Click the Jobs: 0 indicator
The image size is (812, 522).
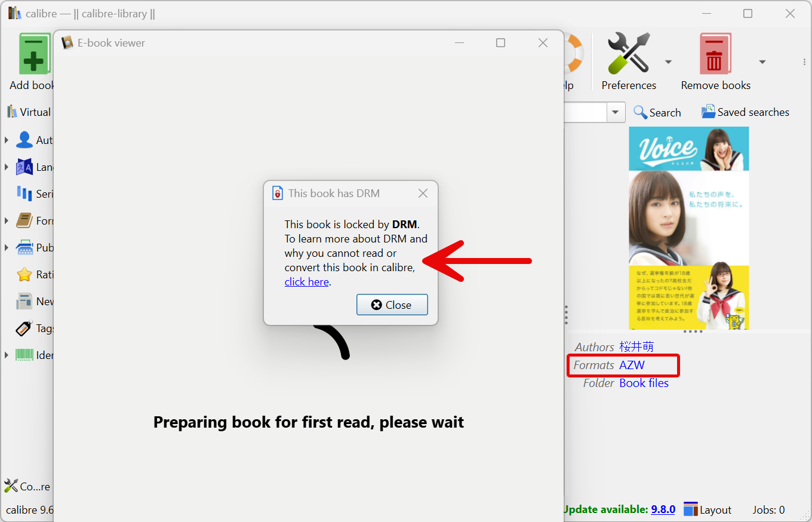tap(769, 509)
